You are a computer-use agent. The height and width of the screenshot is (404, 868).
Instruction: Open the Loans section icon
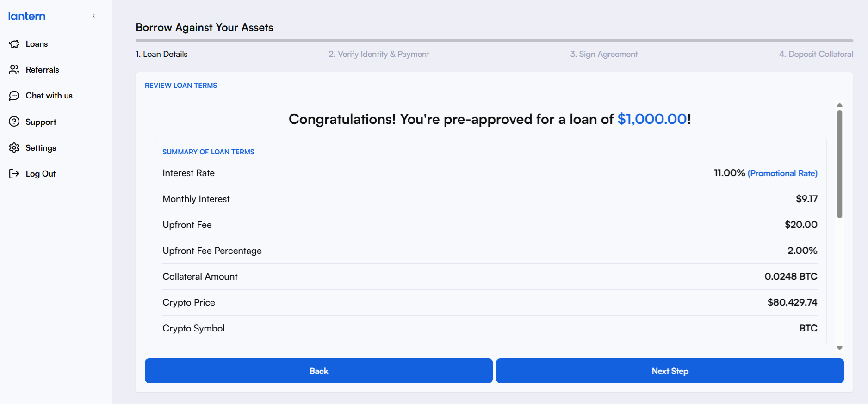pyautogui.click(x=14, y=43)
